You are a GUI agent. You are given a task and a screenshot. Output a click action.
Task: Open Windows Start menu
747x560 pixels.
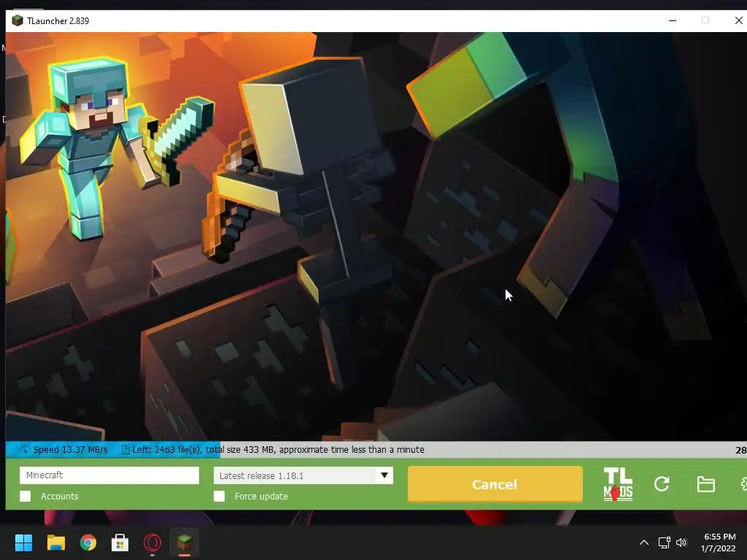point(23,542)
